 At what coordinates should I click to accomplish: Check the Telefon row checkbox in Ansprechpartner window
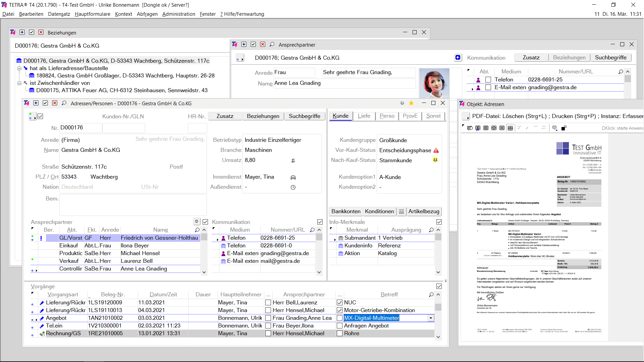coord(488,80)
